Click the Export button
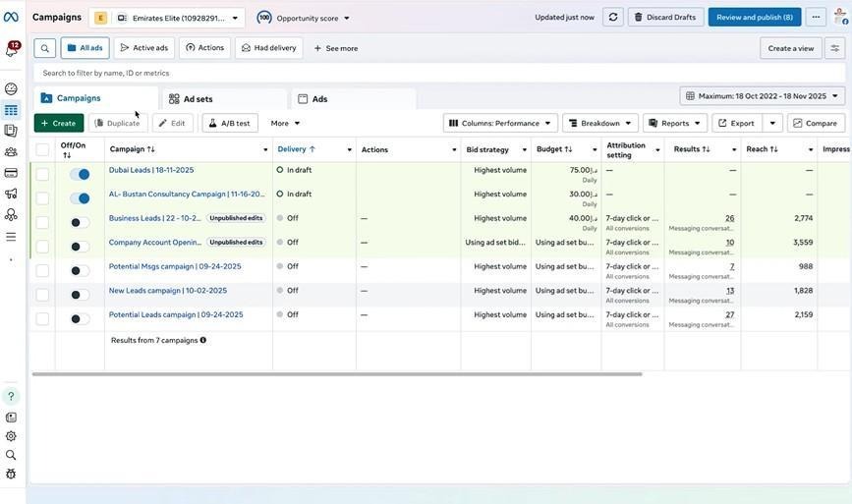Screen dimensions: 852x504 coord(737,123)
